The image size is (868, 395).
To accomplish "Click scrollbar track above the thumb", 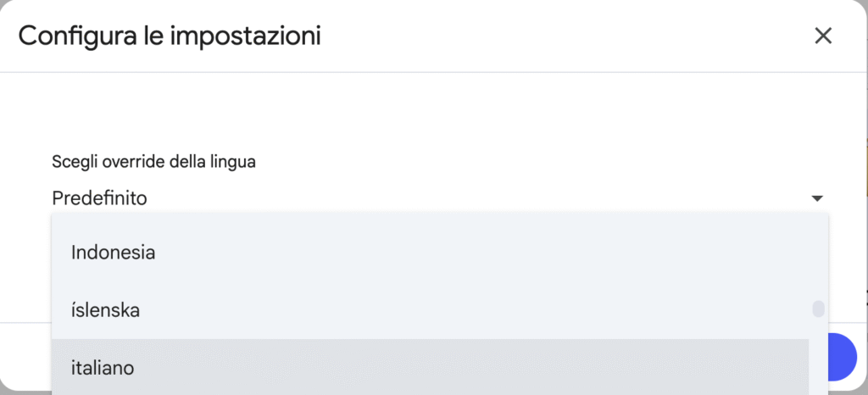I will click(x=818, y=254).
